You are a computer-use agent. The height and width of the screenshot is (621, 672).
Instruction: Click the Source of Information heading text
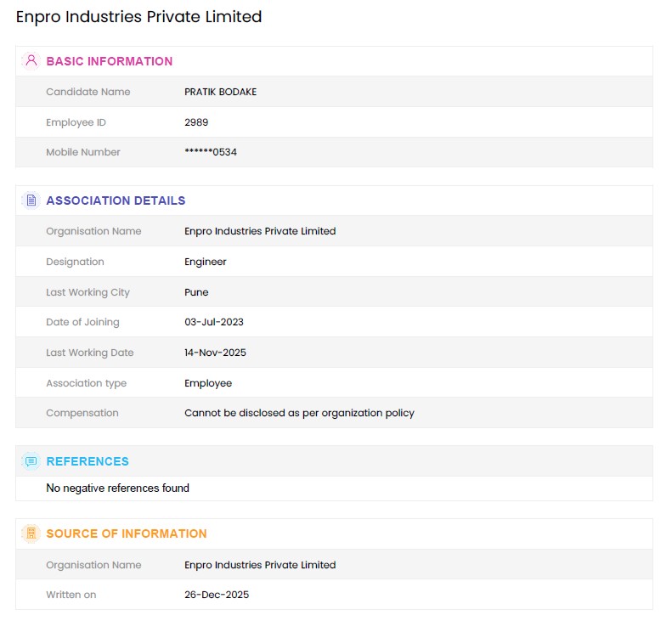pos(126,533)
